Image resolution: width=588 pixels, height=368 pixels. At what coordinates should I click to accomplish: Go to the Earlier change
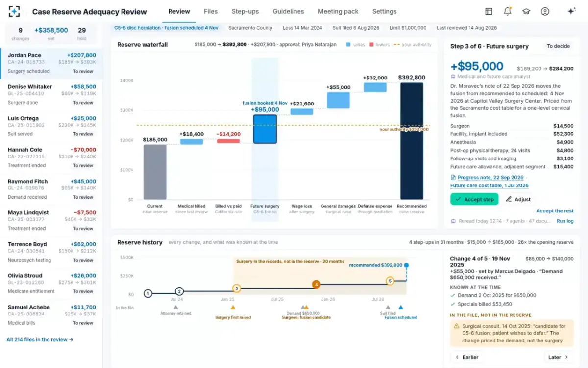tap(467, 357)
